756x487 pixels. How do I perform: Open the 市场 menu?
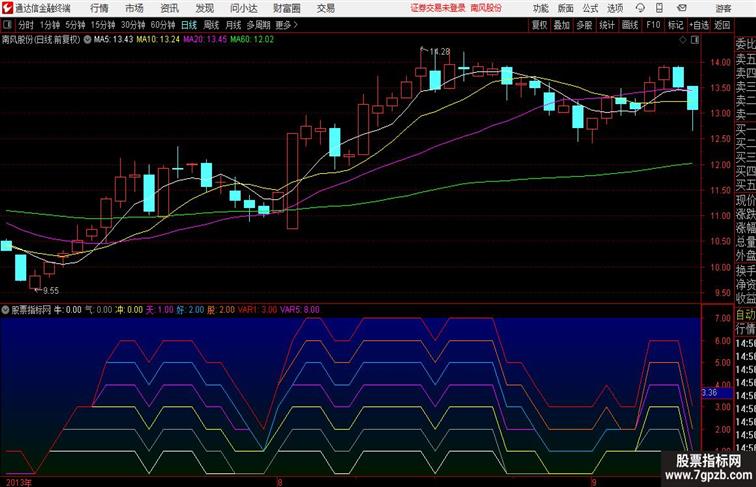(x=135, y=8)
